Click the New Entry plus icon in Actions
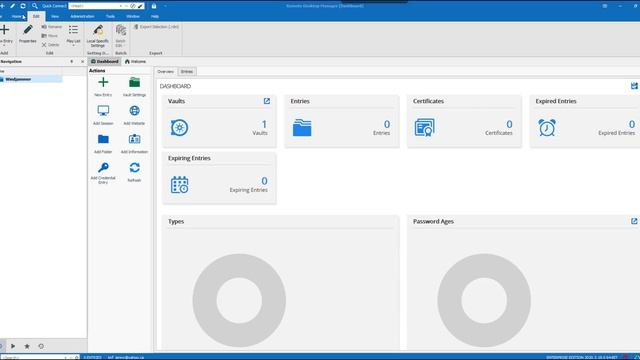This screenshot has height=360, width=640. tap(103, 82)
